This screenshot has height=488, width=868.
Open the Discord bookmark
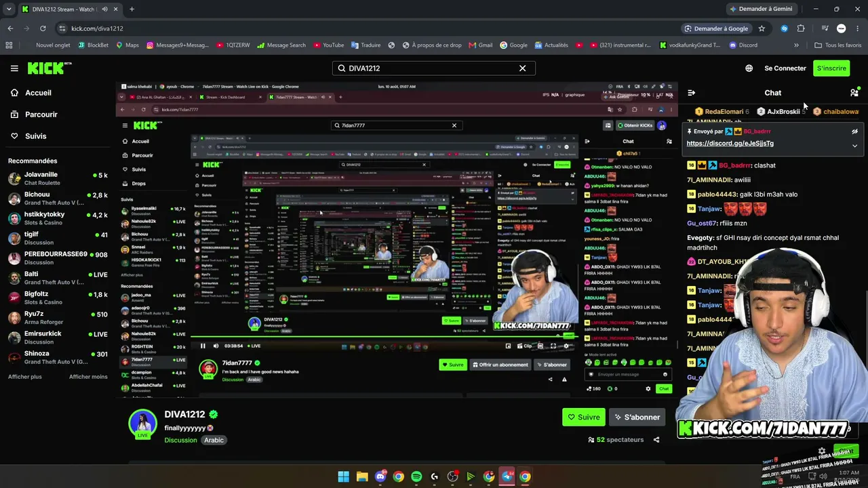click(743, 45)
